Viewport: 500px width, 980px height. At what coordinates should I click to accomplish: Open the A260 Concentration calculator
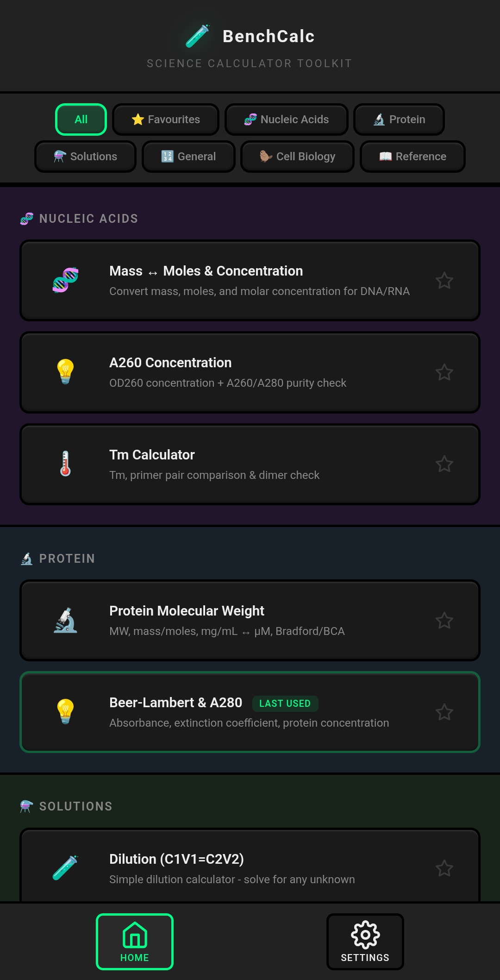[250, 371]
